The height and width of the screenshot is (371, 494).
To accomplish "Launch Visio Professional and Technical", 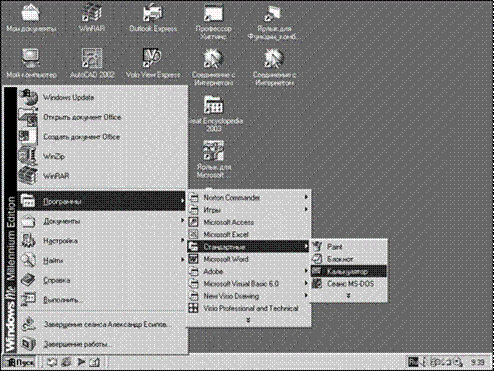I will [x=248, y=308].
